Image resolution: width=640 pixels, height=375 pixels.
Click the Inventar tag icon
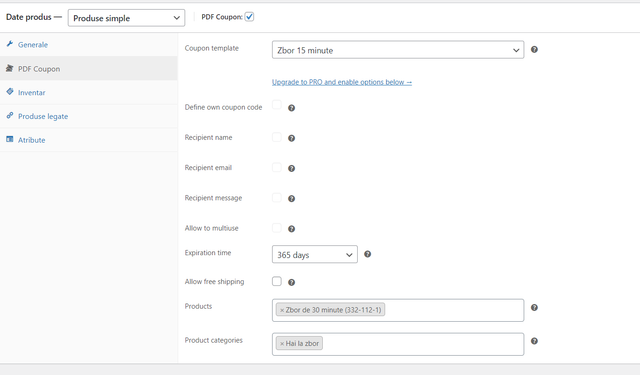click(10, 92)
